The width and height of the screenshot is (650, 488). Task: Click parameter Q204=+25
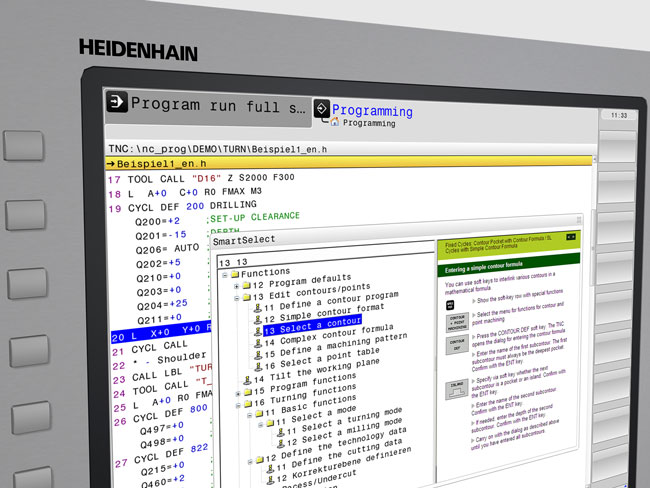pyautogui.click(x=162, y=305)
